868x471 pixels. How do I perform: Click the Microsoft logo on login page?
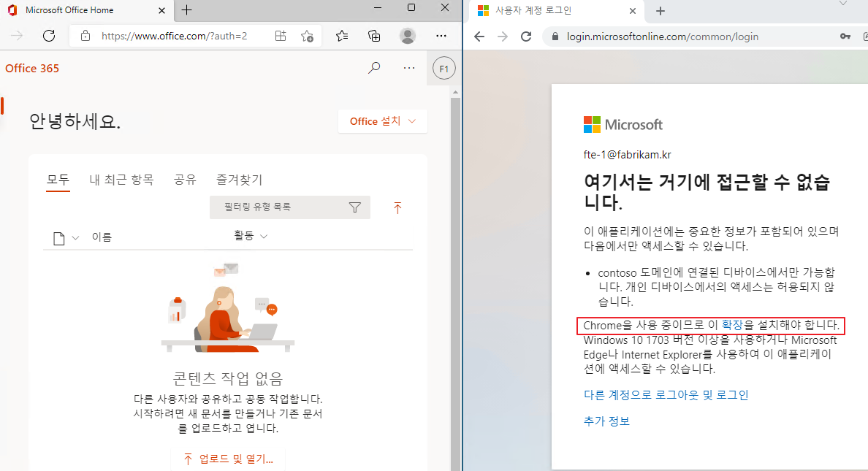[623, 125]
